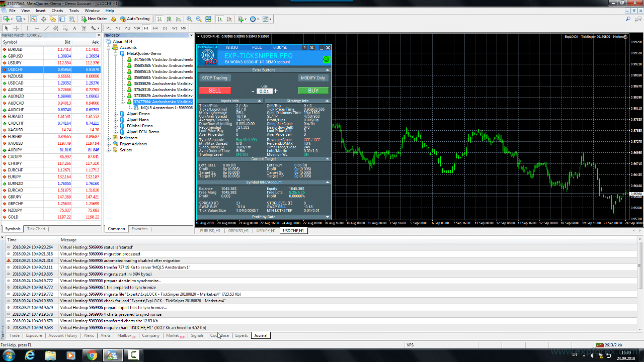
Task: Switch to the Tick Chart tab
Action: 36,229
